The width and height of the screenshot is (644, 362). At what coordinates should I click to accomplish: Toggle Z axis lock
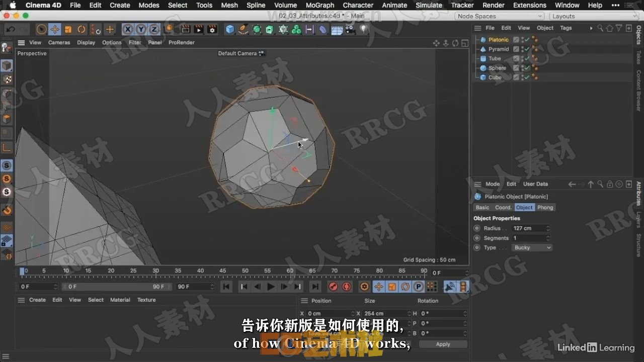point(154,29)
